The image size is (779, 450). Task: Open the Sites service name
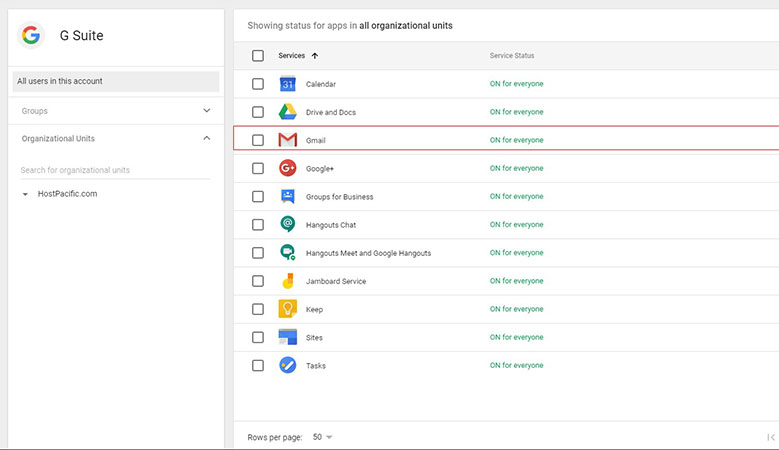click(314, 338)
